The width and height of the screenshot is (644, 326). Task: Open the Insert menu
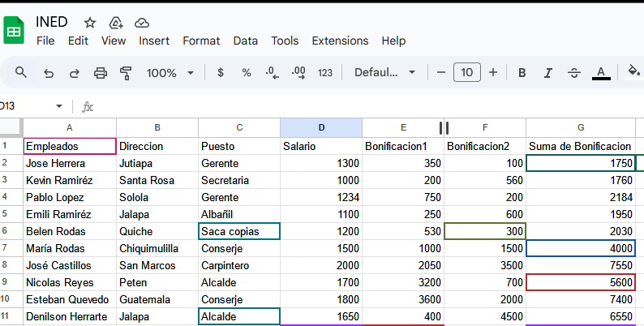click(154, 41)
